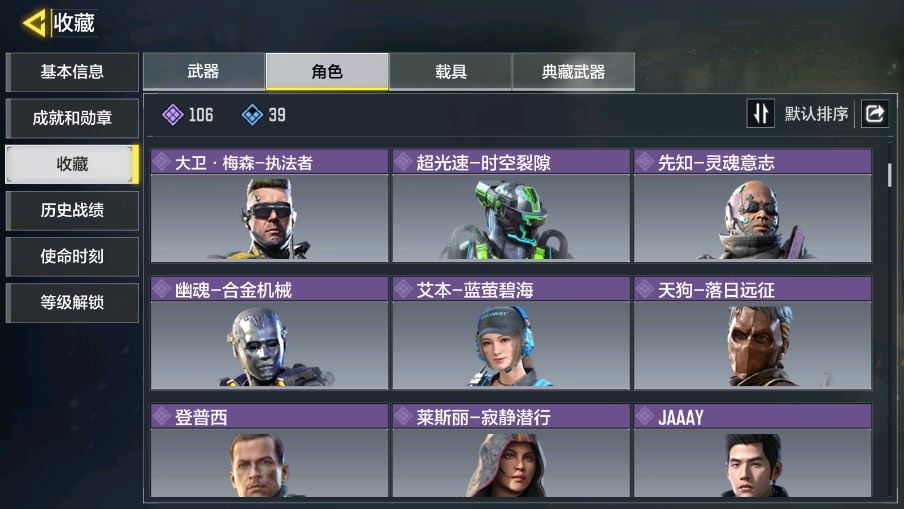Choose the 艾本-蓝萤碧海 character portrait

[x=511, y=345]
